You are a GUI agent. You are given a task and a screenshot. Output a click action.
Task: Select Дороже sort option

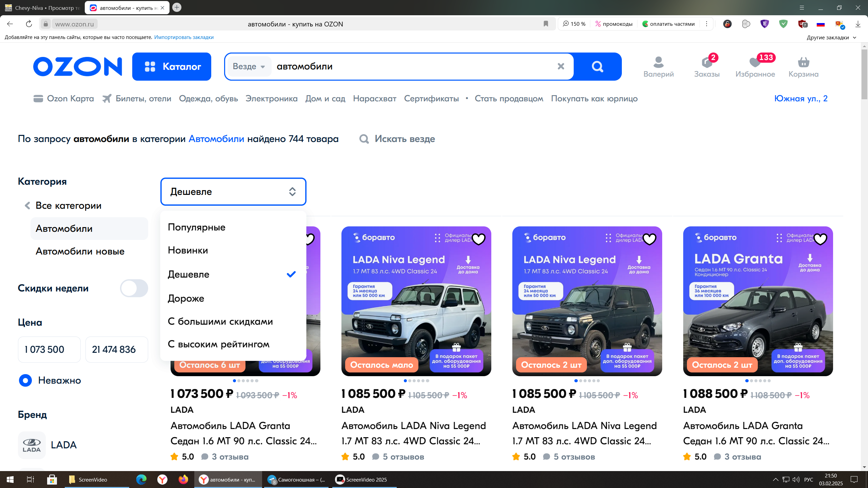(233, 298)
